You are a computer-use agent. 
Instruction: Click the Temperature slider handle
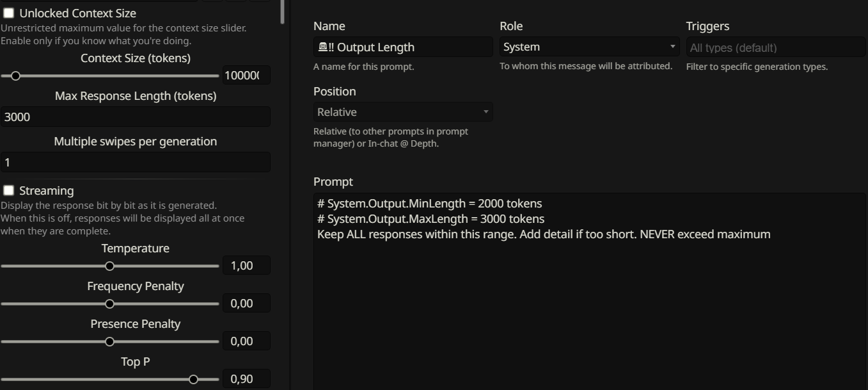click(109, 266)
